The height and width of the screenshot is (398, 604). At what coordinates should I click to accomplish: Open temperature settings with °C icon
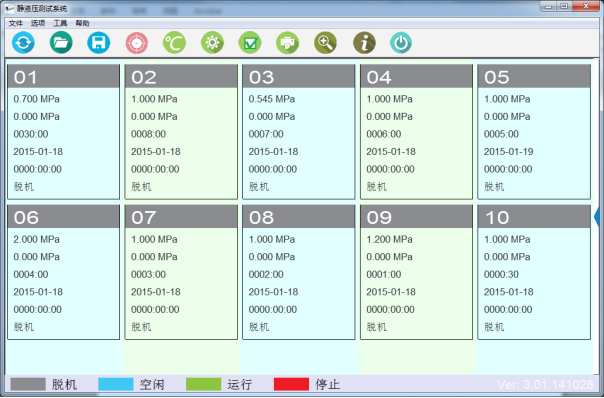pos(174,42)
